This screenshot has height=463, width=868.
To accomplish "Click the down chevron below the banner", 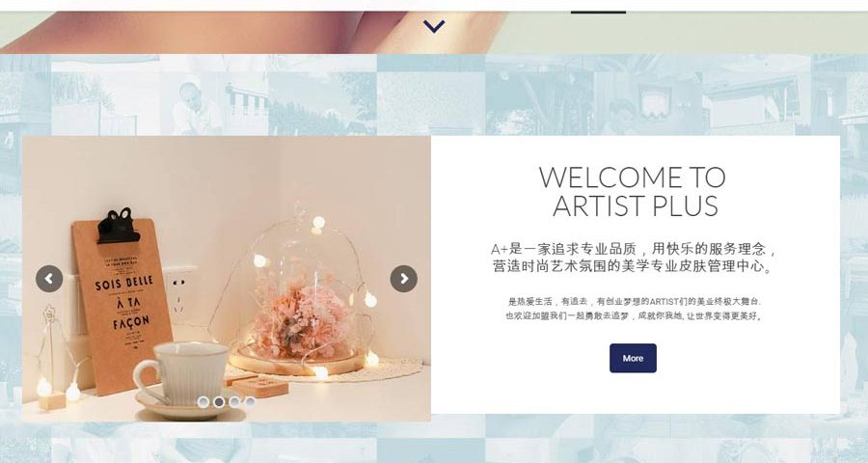I will [433, 27].
